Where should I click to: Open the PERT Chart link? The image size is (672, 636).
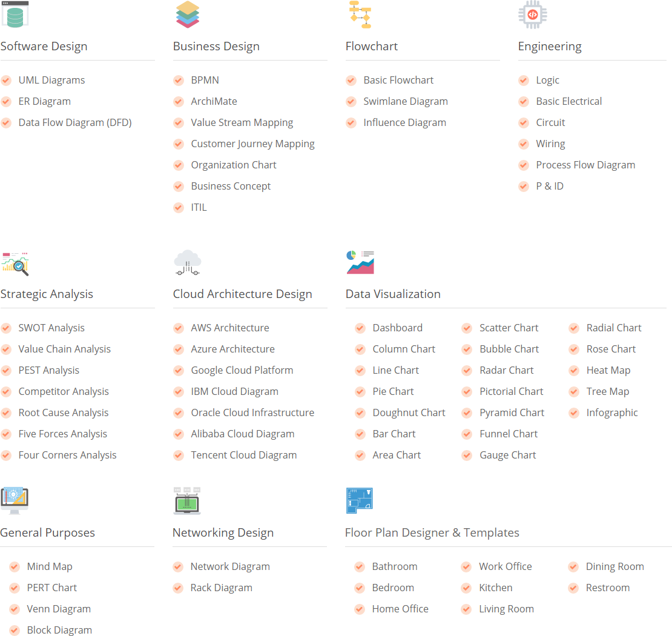coord(52,588)
